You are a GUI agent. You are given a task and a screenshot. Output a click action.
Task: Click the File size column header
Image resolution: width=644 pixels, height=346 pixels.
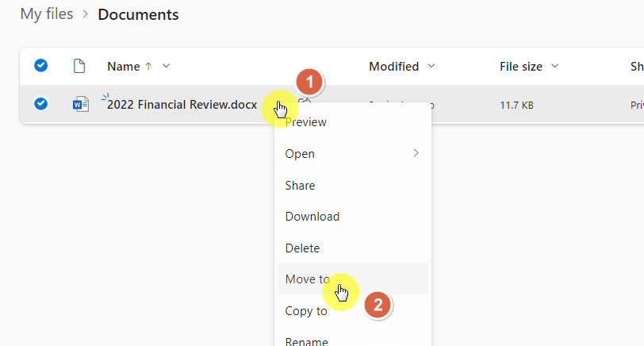521,67
